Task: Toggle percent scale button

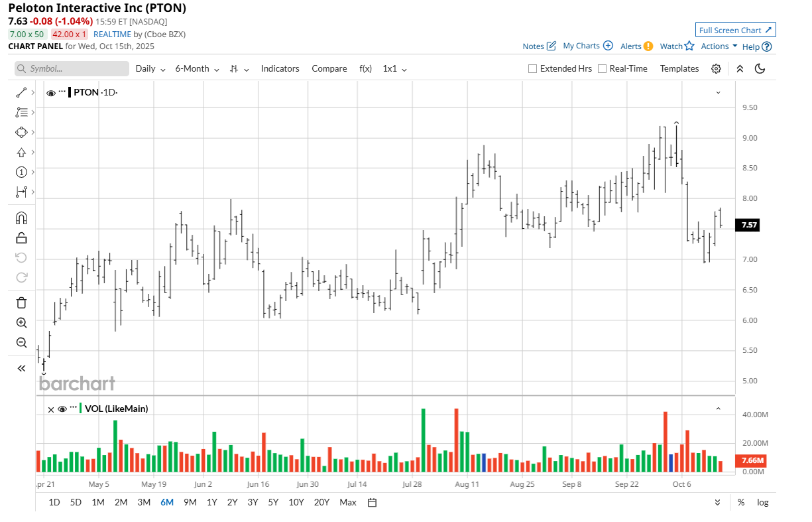Action: click(740, 502)
